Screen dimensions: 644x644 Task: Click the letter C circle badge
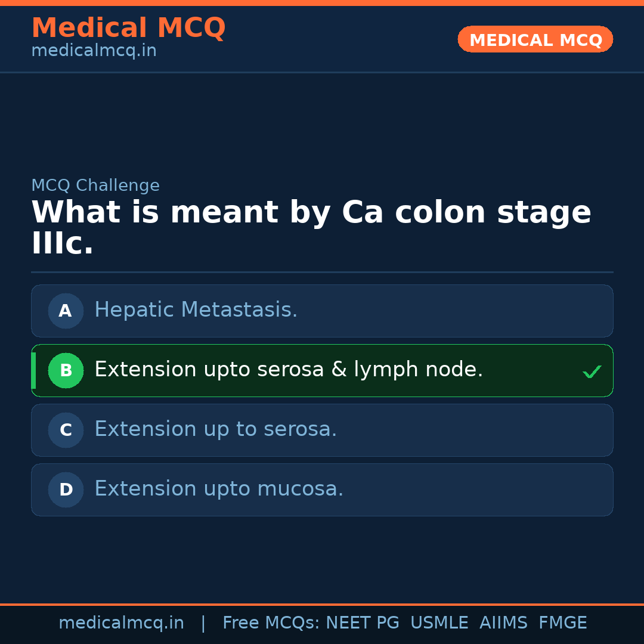coord(66,430)
